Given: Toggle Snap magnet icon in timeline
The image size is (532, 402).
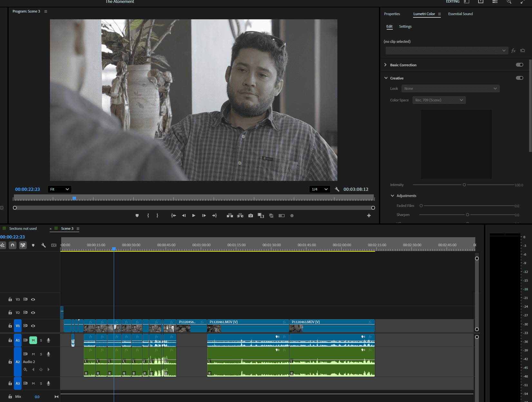Looking at the screenshot, I should coord(13,245).
